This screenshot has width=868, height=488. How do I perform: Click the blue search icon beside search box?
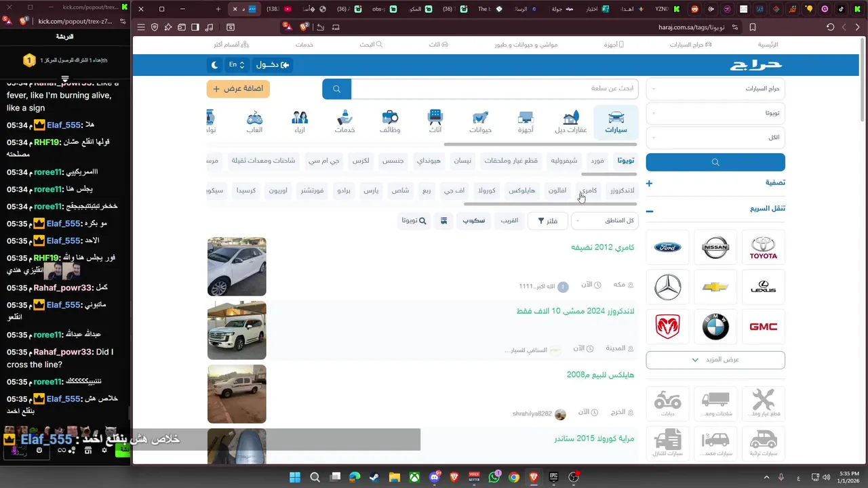pos(336,89)
